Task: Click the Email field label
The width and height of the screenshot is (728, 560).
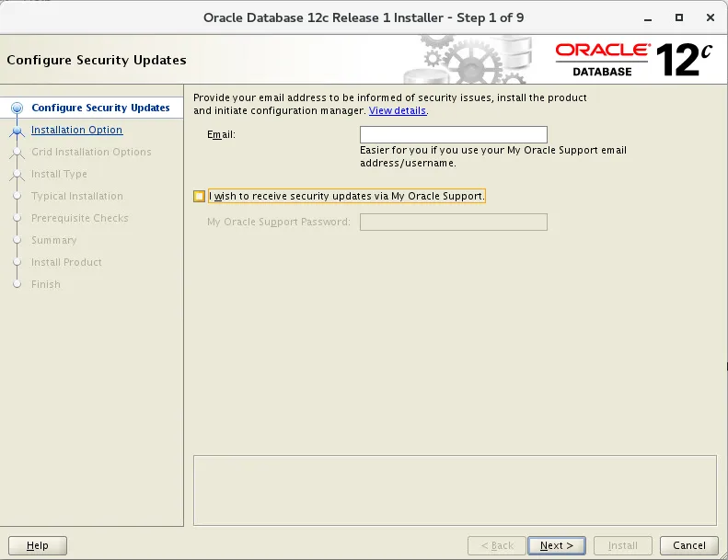Action: pyautogui.click(x=221, y=134)
